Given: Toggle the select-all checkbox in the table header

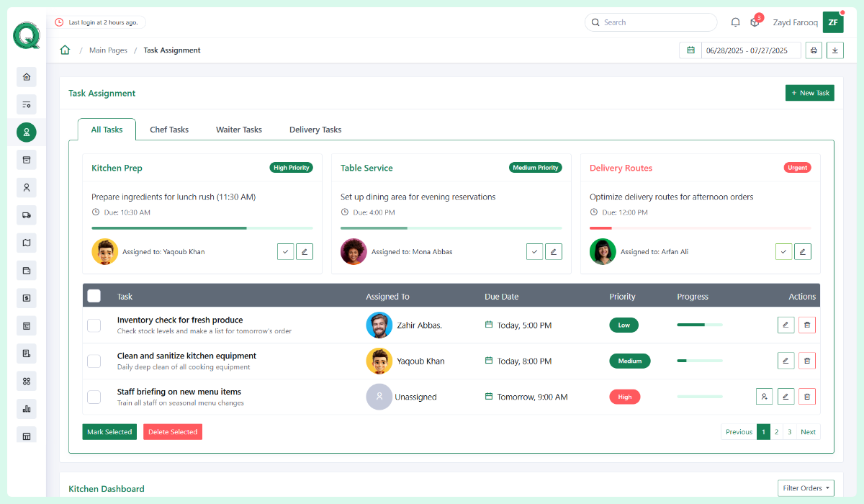Looking at the screenshot, I should [94, 296].
